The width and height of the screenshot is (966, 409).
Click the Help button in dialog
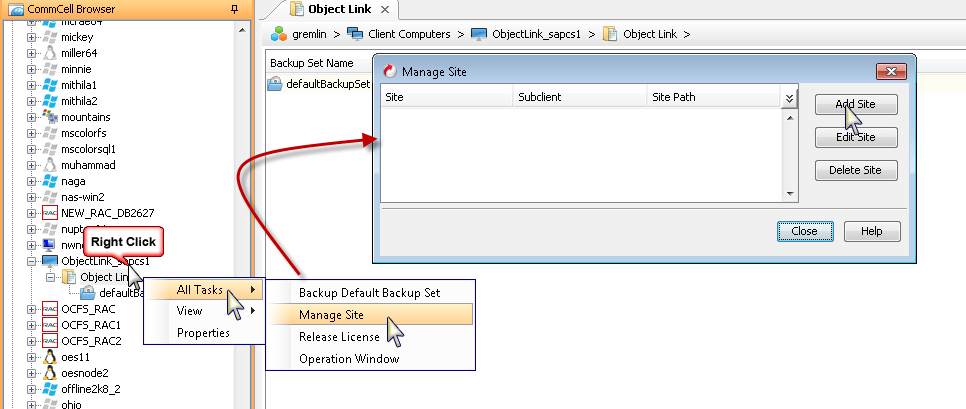pyautogui.click(x=871, y=231)
